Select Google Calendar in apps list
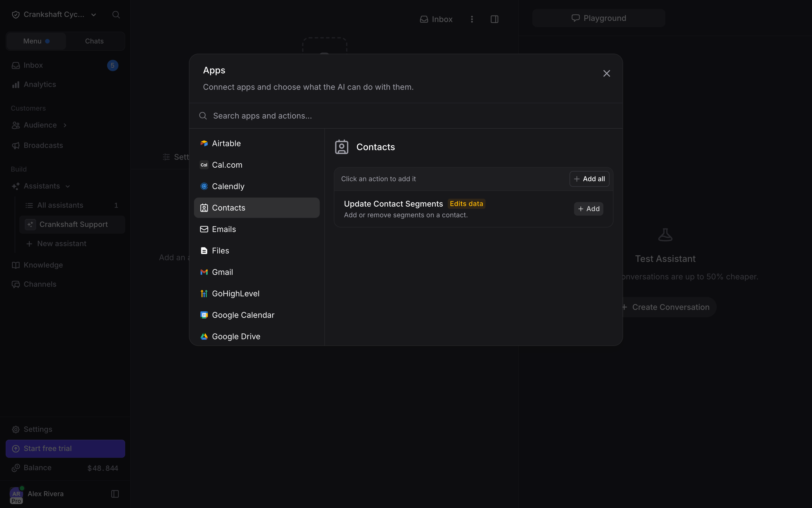 click(257, 315)
